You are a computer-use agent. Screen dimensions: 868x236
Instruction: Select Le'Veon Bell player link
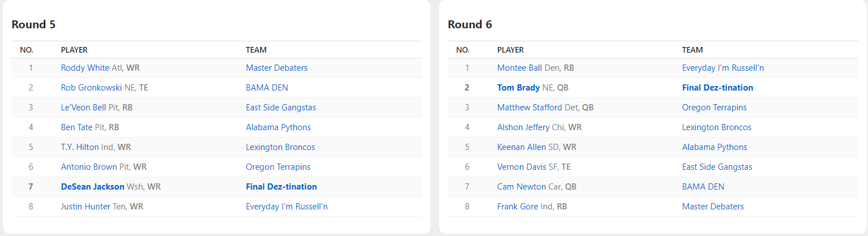coord(83,108)
